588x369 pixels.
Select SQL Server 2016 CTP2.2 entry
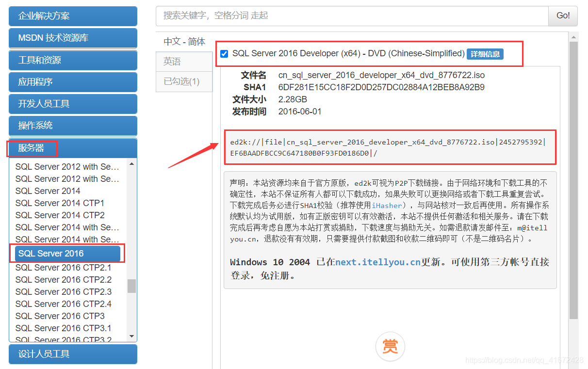point(63,280)
